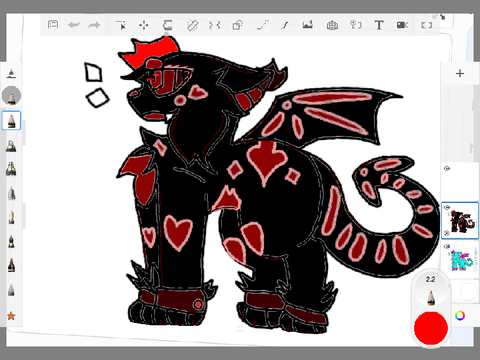Select the wide airbrush tip brush

[11, 169]
